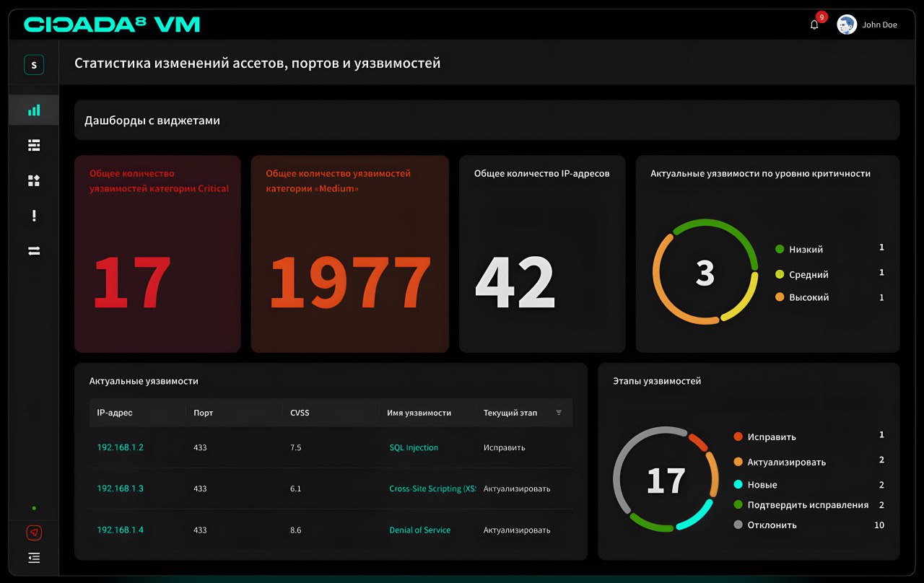Open the filter on Текущий этап column
Image resolution: width=924 pixels, height=583 pixels.
coord(559,412)
